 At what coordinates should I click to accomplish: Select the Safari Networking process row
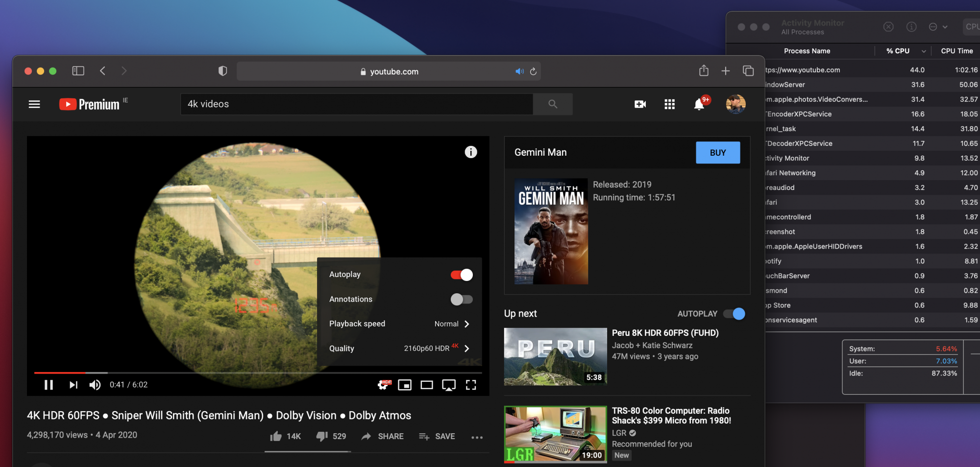[x=872, y=173]
